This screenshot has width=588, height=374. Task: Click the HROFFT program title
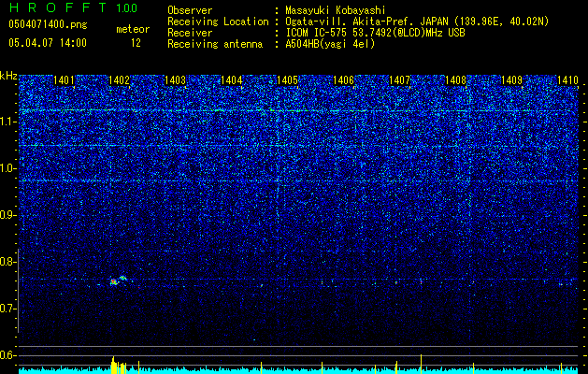tap(58, 7)
